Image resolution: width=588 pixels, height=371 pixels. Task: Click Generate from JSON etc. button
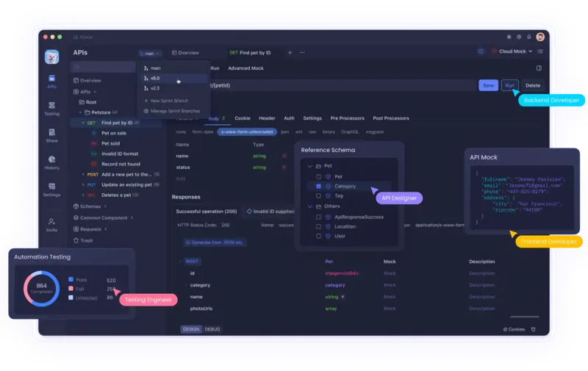click(x=215, y=242)
